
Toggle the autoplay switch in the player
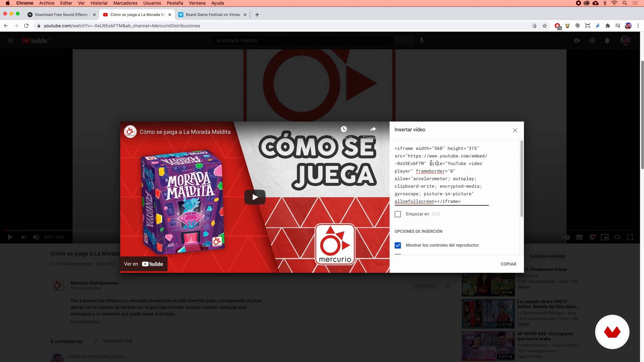coord(566,237)
